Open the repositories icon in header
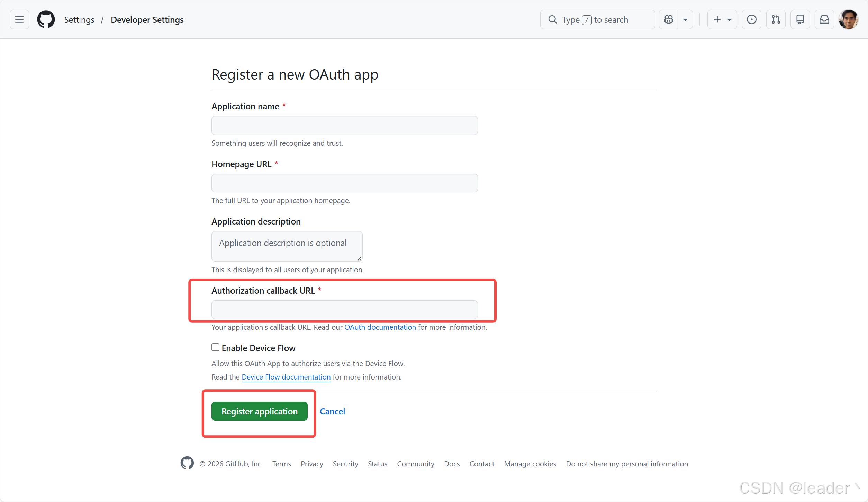Screen dimensions: 868x502 (800, 19)
